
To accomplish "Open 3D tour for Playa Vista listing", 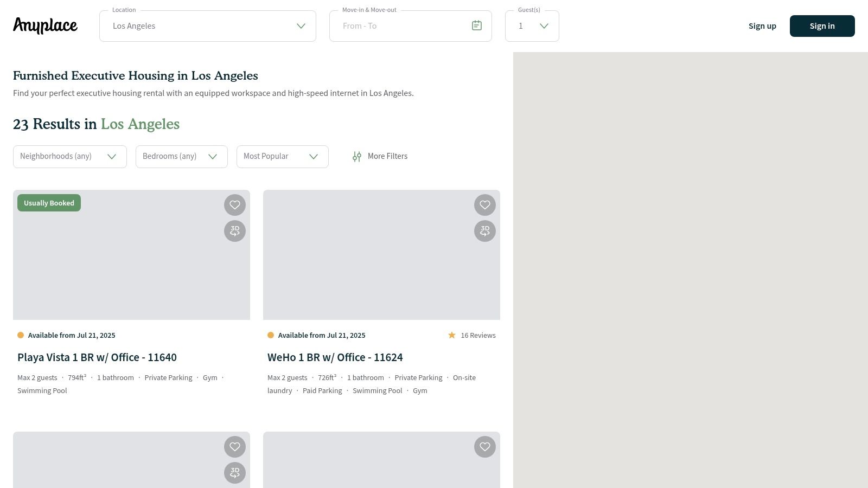I will click(x=235, y=231).
